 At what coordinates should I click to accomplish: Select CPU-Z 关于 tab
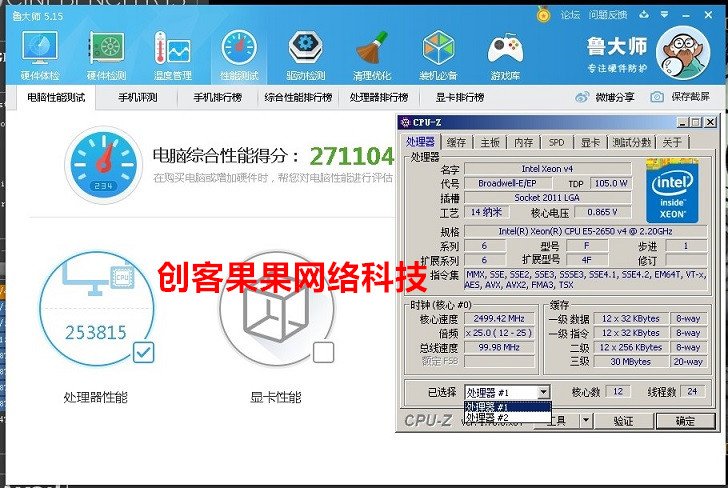click(672, 143)
